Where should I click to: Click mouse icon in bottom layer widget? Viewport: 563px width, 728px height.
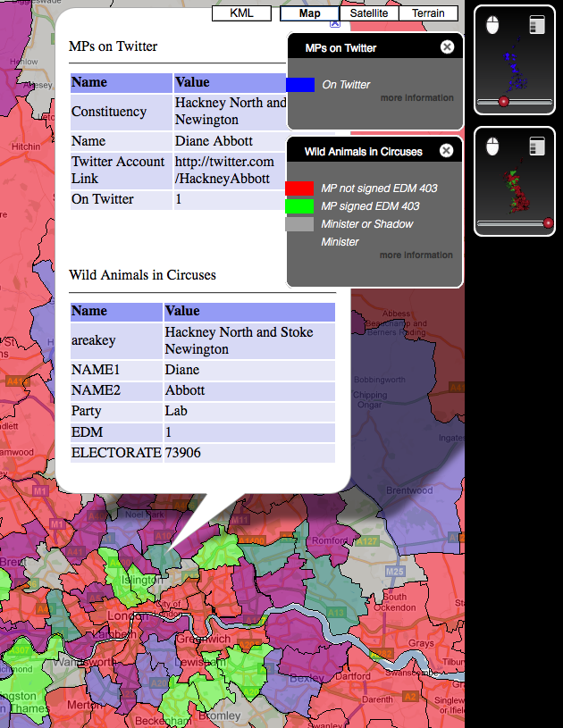tap(492, 146)
